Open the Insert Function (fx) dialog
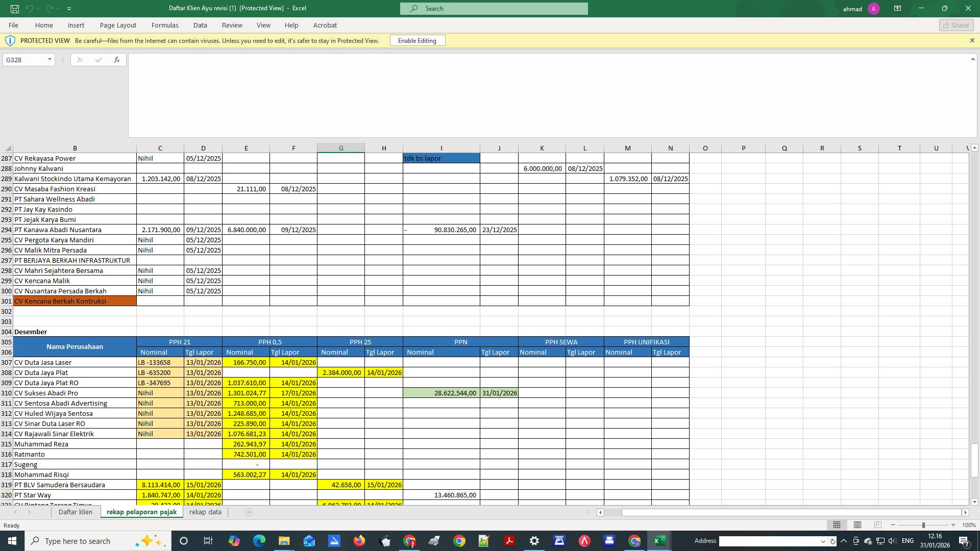The image size is (980, 551). 116,60
